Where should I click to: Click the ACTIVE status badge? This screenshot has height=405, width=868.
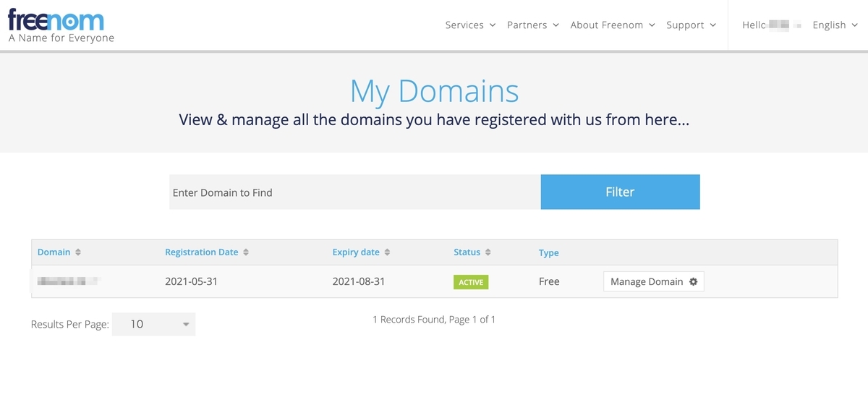click(471, 282)
